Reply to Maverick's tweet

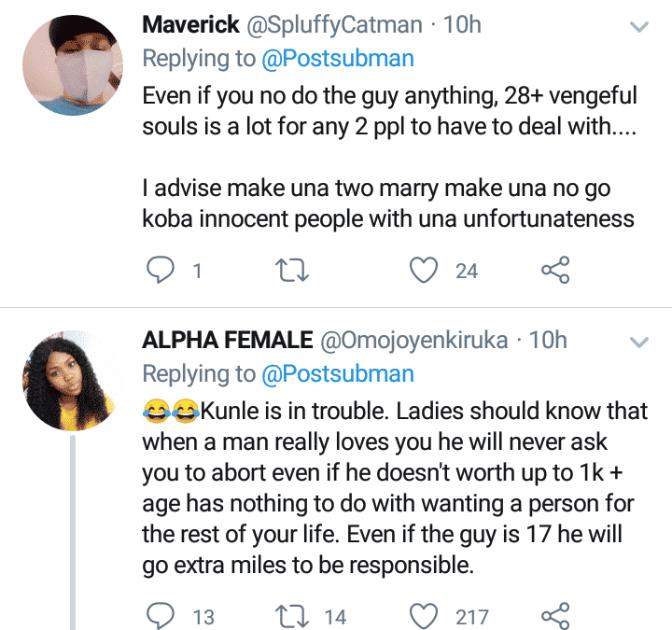pyautogui.click(x=162, y=271)
